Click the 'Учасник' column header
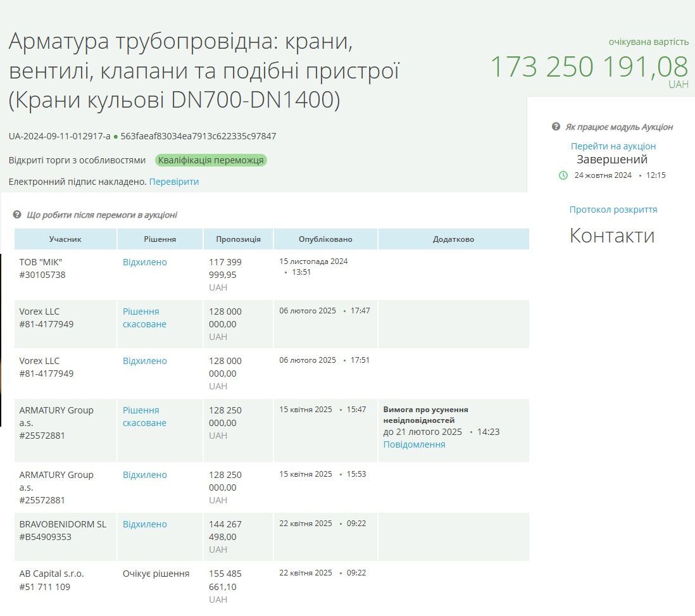 65,239
